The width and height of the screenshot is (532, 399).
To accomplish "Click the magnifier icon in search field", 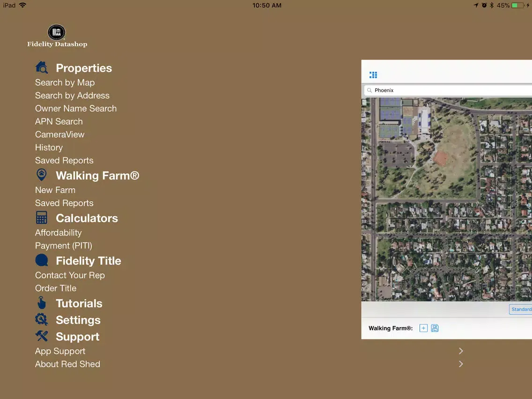I will pyautogui.click(x=369, y=90).
